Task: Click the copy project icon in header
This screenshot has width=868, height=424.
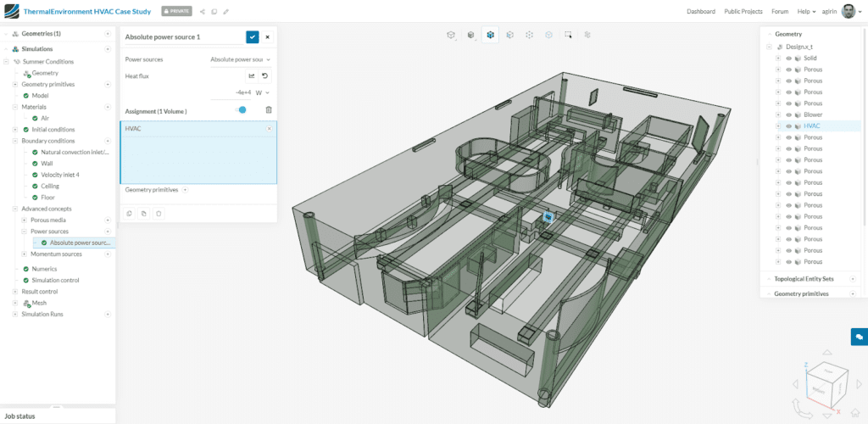Action: [x=214, y=11]
